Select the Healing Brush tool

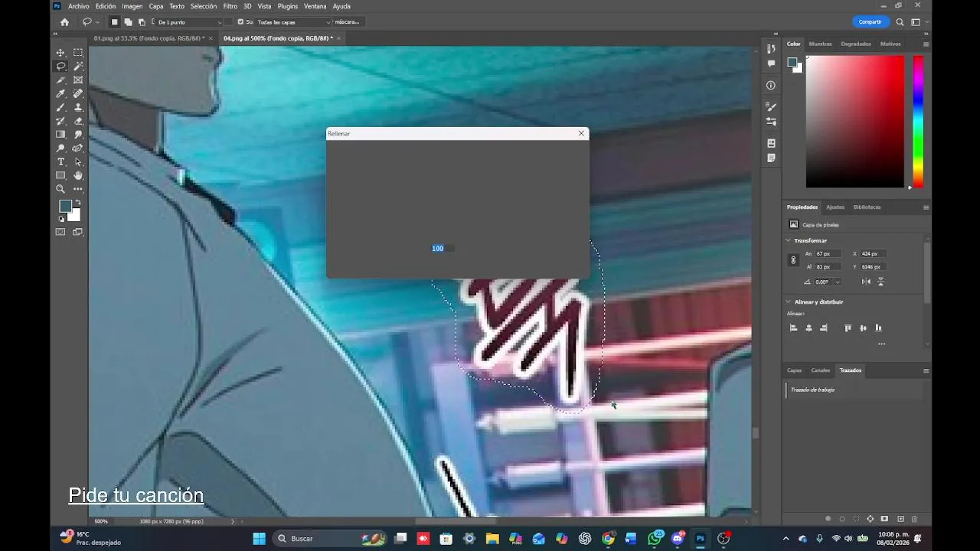[78, 93]
